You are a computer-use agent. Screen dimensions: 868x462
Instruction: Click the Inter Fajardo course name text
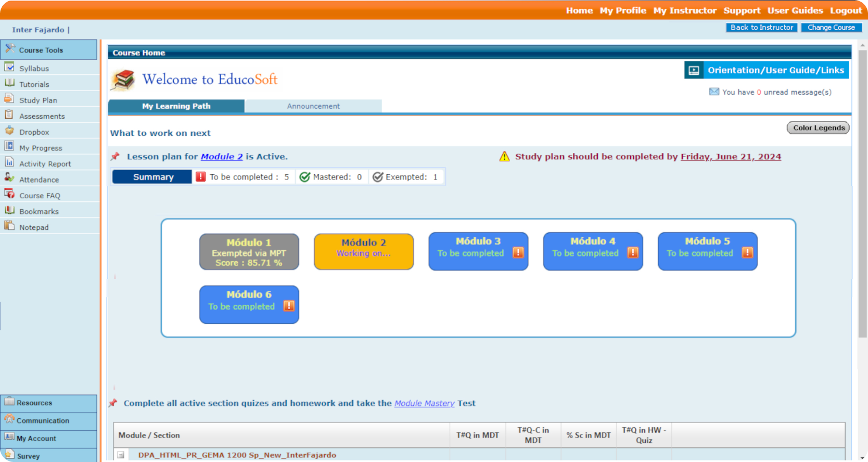point(38,30)
